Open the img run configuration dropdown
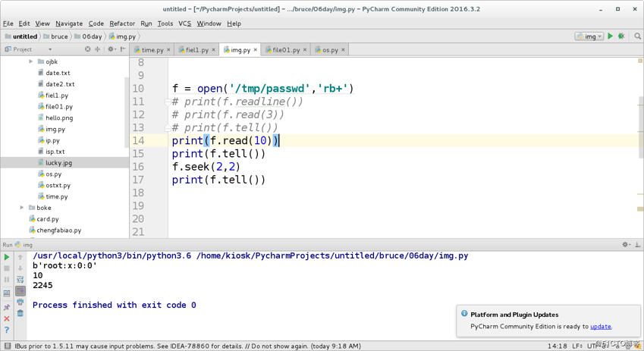 (x=589, y=36)
